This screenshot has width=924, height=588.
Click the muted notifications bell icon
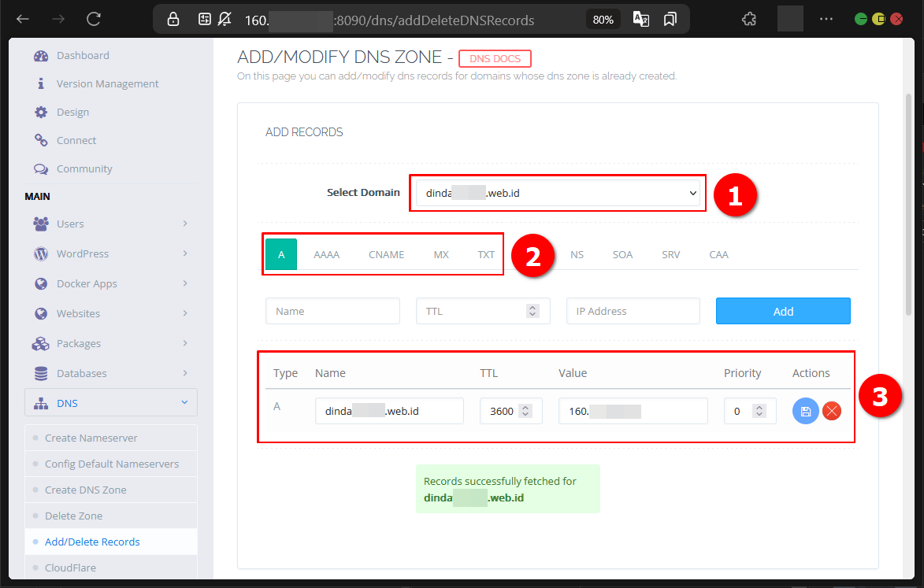click(225, 20)
